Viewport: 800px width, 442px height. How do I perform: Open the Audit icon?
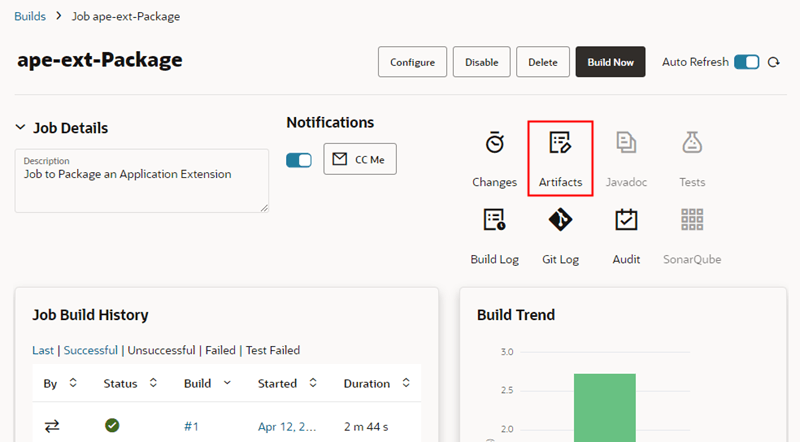point(626,220)
